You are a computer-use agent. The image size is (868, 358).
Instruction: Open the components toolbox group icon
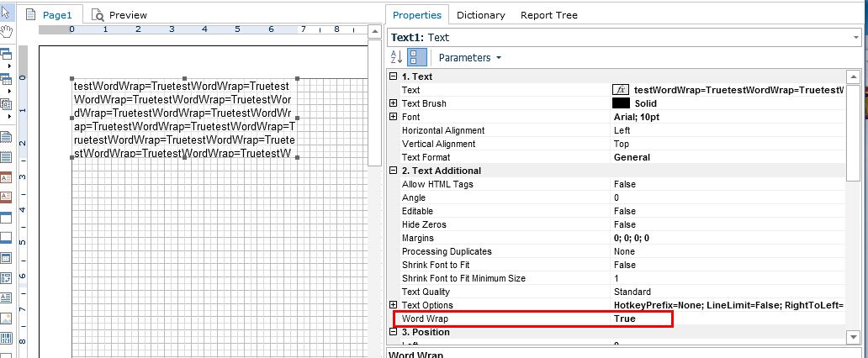6,104
